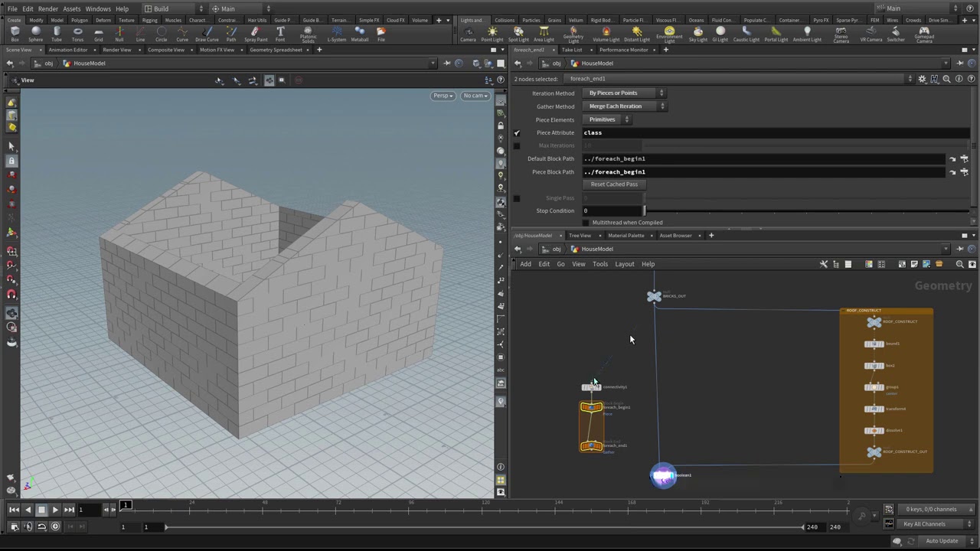Open the Iteration Method dropdown

pyautogui.click(x=625, y=93)
